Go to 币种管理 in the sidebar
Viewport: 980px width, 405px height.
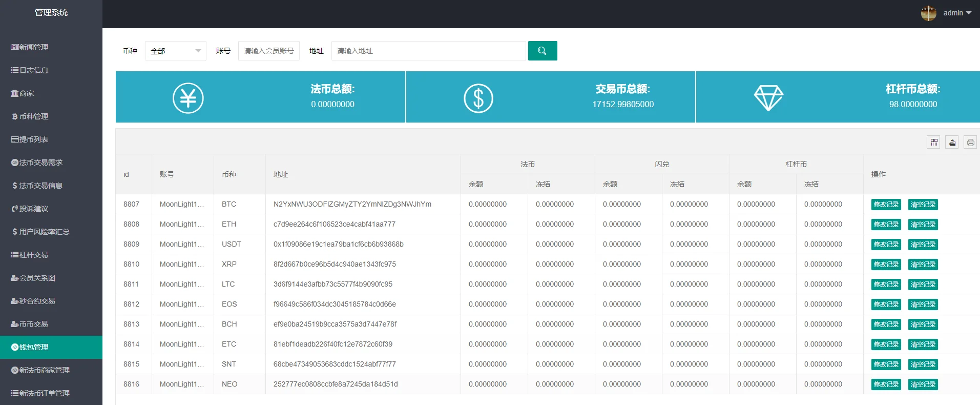point(34,116)
